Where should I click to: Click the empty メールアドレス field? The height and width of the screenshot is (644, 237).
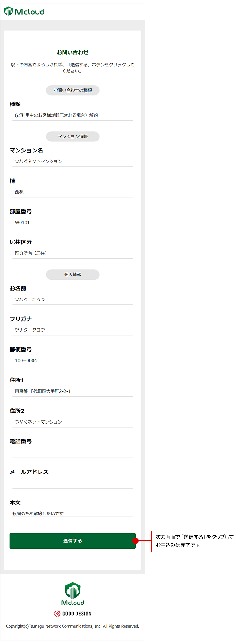[x=73, y=483]
